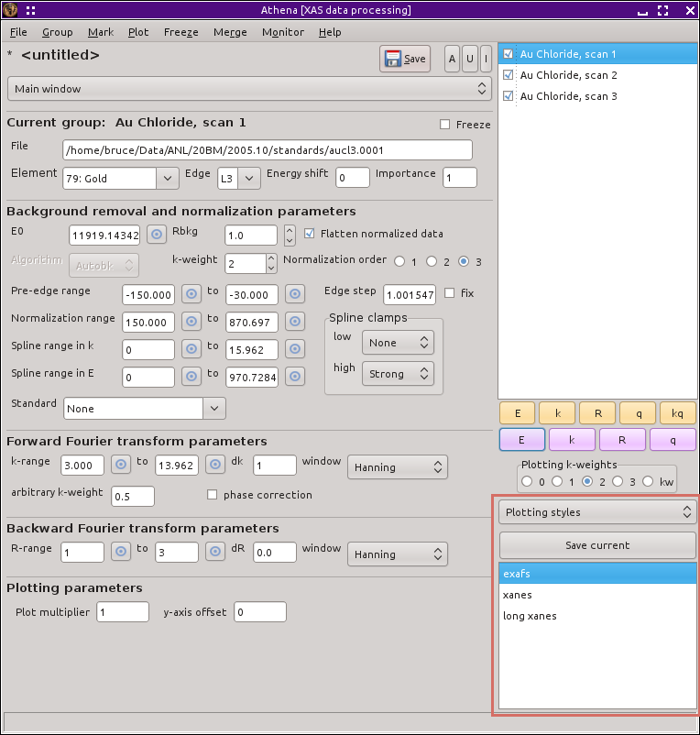This screenshot has height=735, width=700.
Task: Select the xanes plotting style
Action: [597, 595]
